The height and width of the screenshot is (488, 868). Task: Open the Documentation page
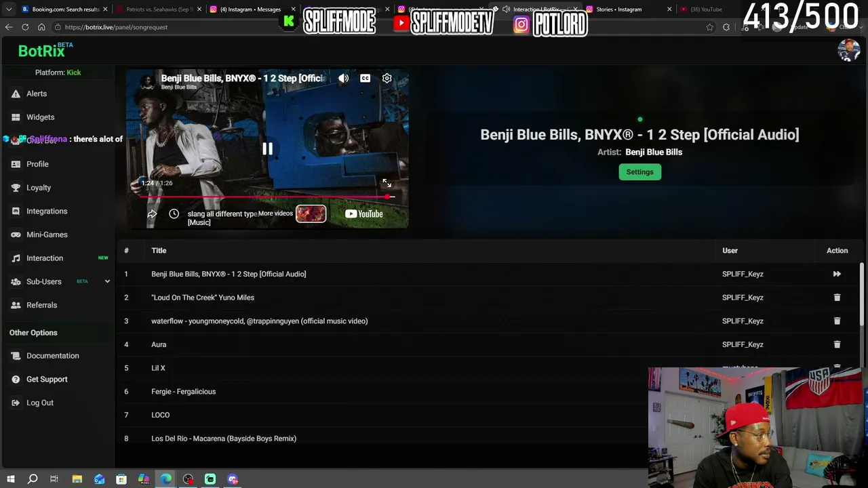click(x=52, y=356)
